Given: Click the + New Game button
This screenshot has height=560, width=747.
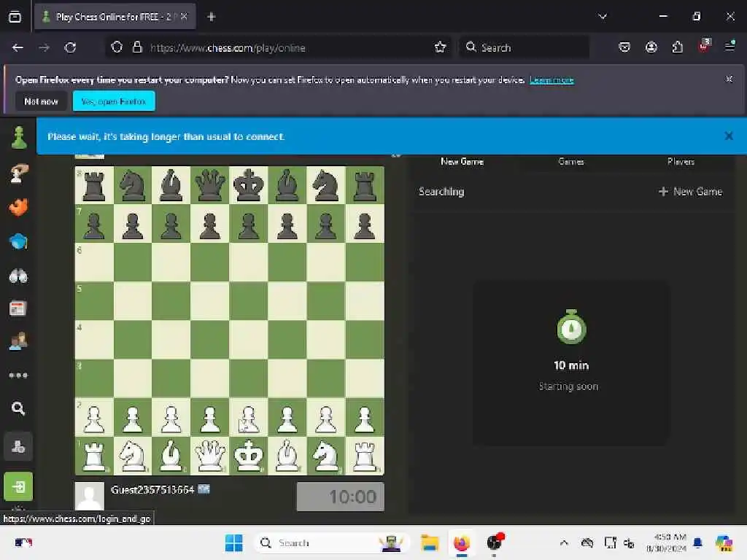Looking at the screenshot, I should point(690,192).
